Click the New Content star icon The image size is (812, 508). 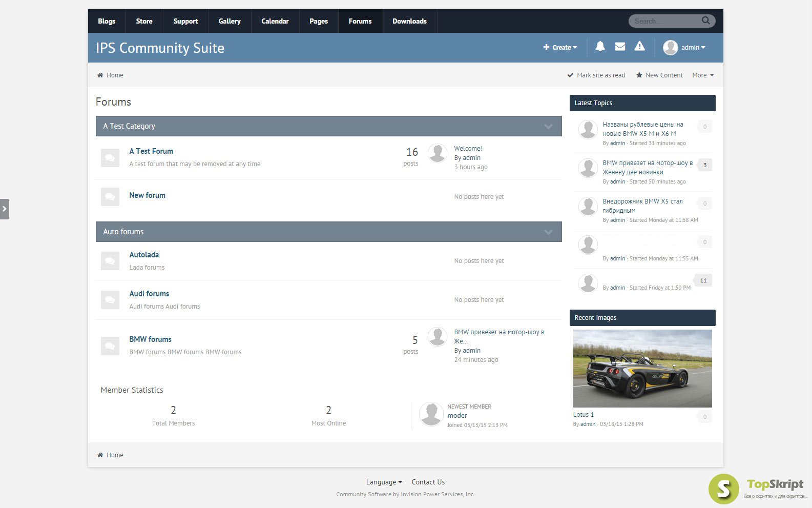[x=639, y=75]
